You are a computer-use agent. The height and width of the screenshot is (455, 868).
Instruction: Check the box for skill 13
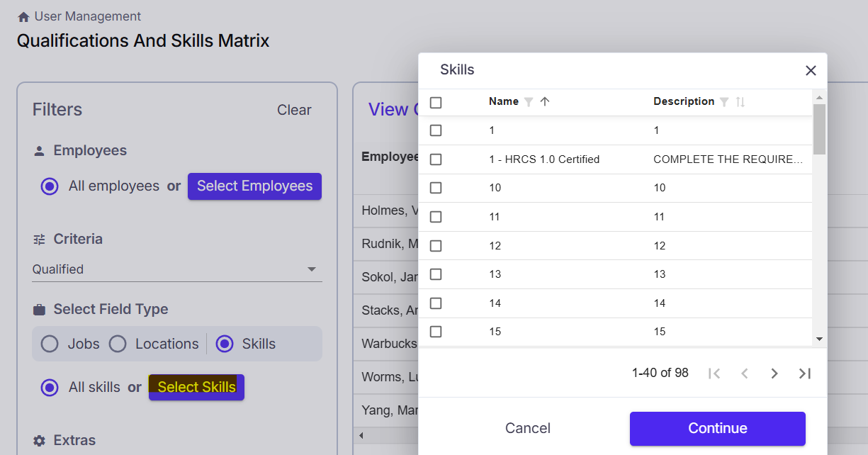click(436, 274)
